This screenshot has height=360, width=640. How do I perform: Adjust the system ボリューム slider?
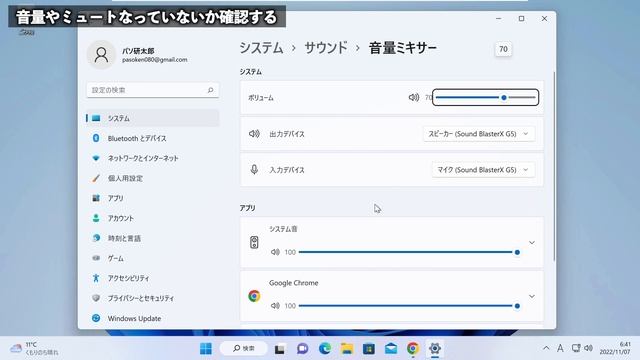coord(485,98)
